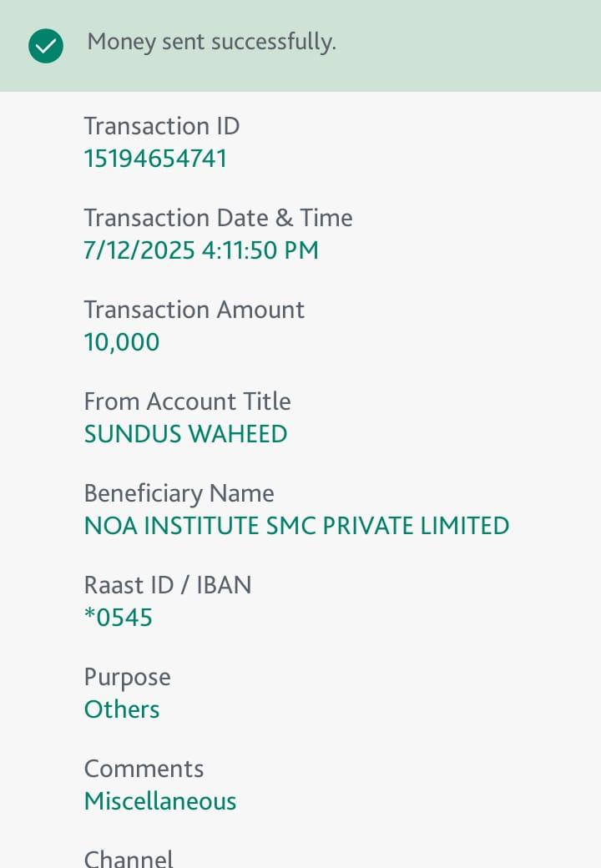Screen dimensions: 601x868
Task: Click the green success checkmark icon
Action: (46, 46)
